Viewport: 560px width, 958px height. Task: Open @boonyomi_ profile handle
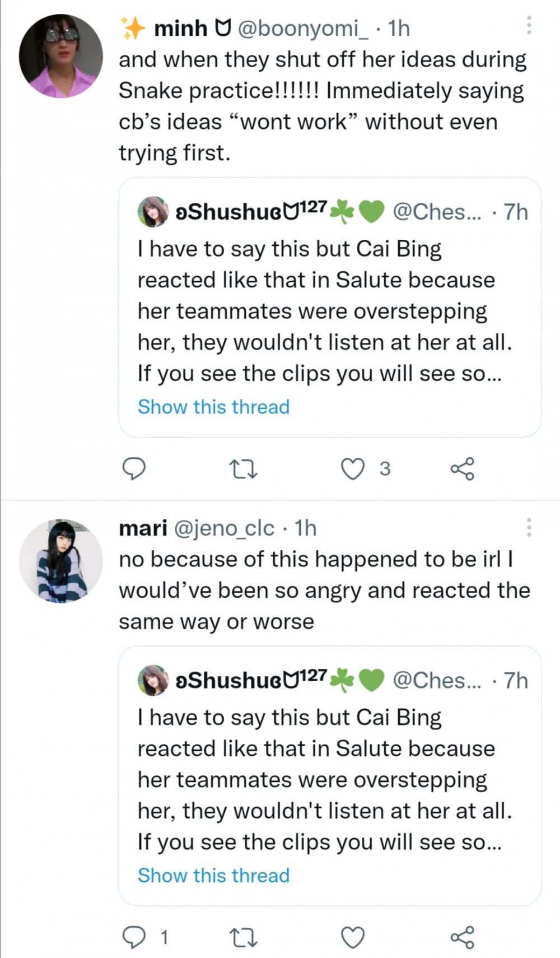click(x=303, y=28)
